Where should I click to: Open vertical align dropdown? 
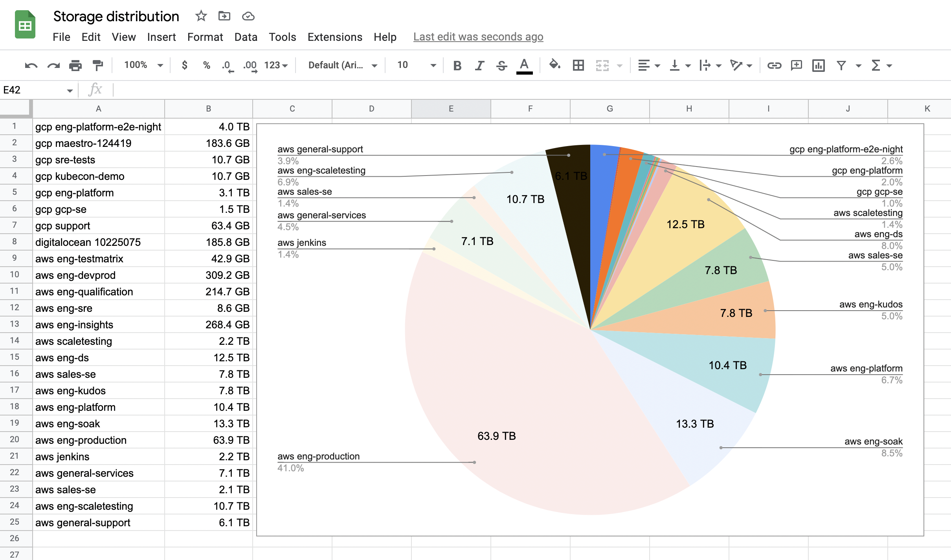(680, 65)
